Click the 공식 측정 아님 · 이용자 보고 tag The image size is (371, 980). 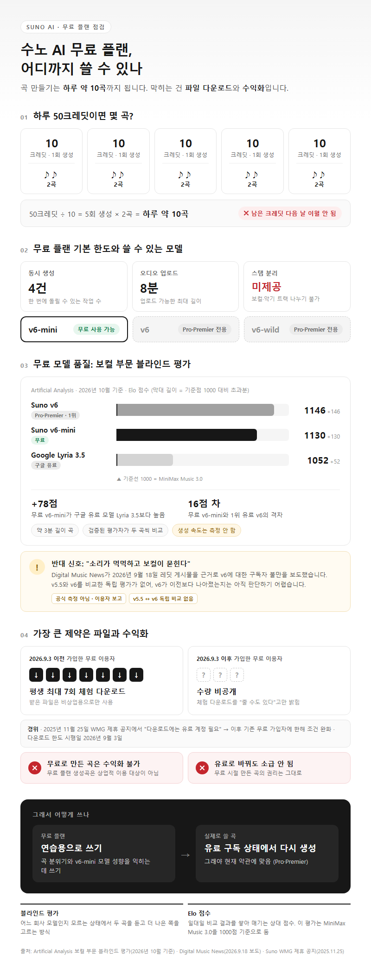[x=89, y=598]
